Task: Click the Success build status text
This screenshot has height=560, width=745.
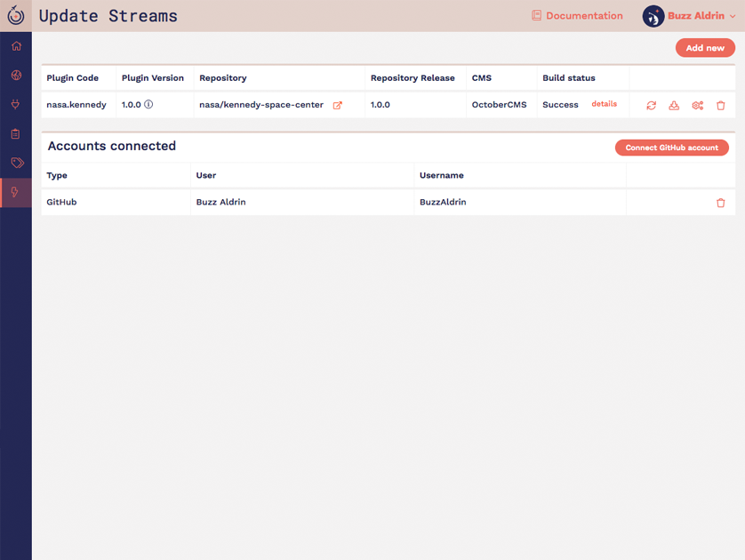Action: pos(560,105)
